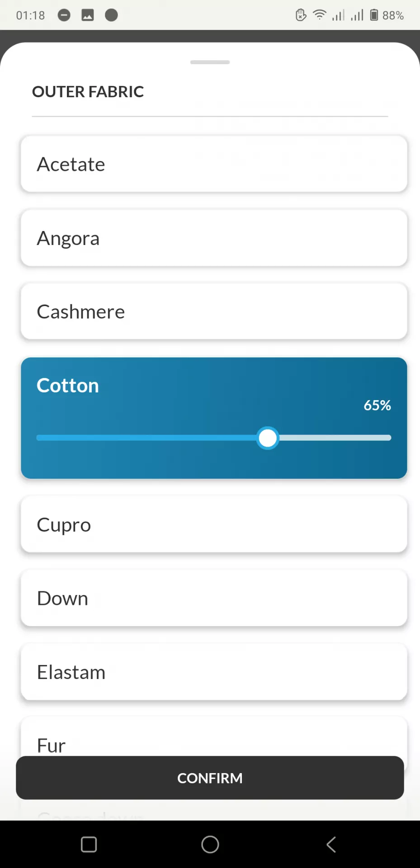Open recent apps via square icon
This screenshot has height=868, width=420.
click(x=89, y=844)
